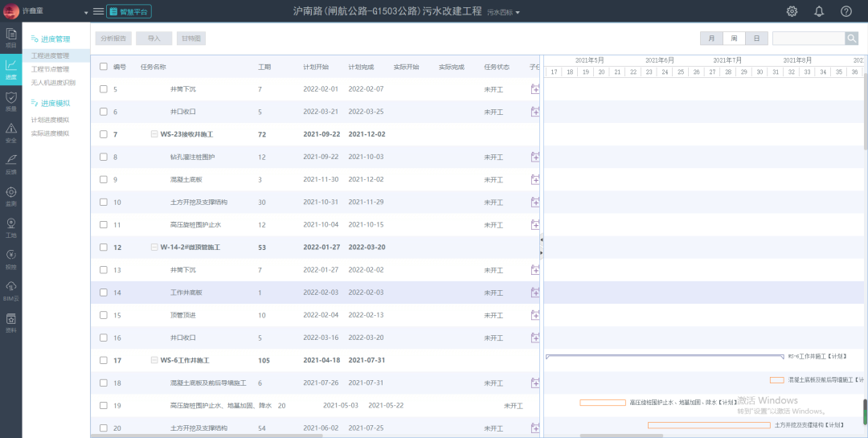Click the task table horizontal scrollbar
Screen dimensions: 868x438
[207, 436]
